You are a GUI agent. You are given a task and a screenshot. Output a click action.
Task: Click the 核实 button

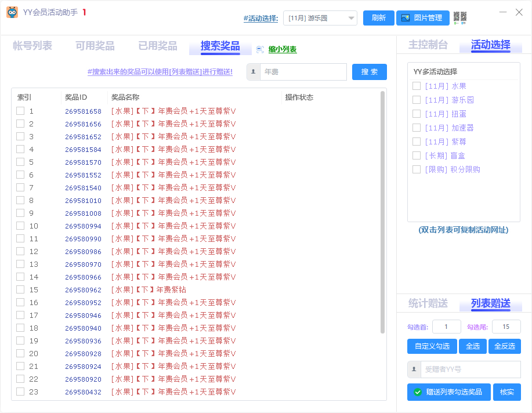click(x=507, y=392)
